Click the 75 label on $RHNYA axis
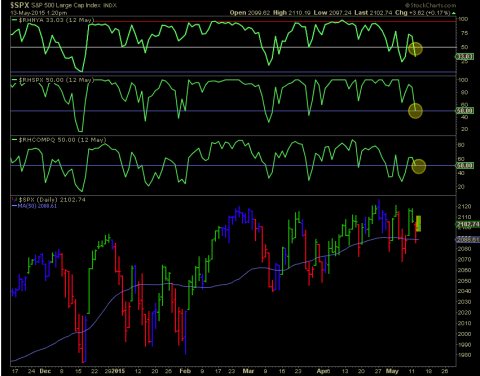The height and width of the screenshot is (376, 480). coord(464,33)
